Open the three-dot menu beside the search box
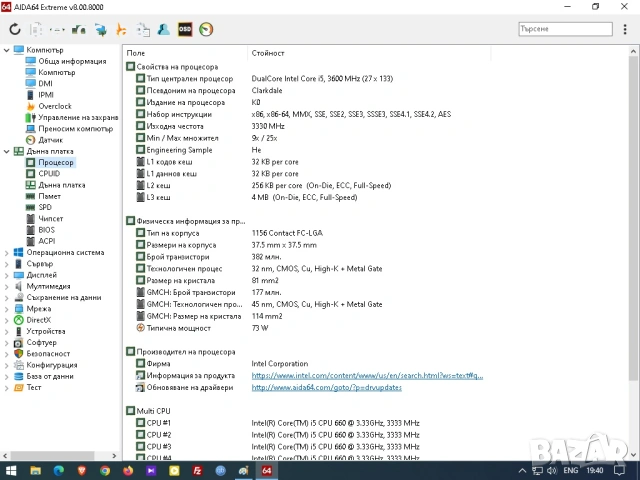Image resolution: width=640 pixels, height=480 pixels. (x=625, y=29)
